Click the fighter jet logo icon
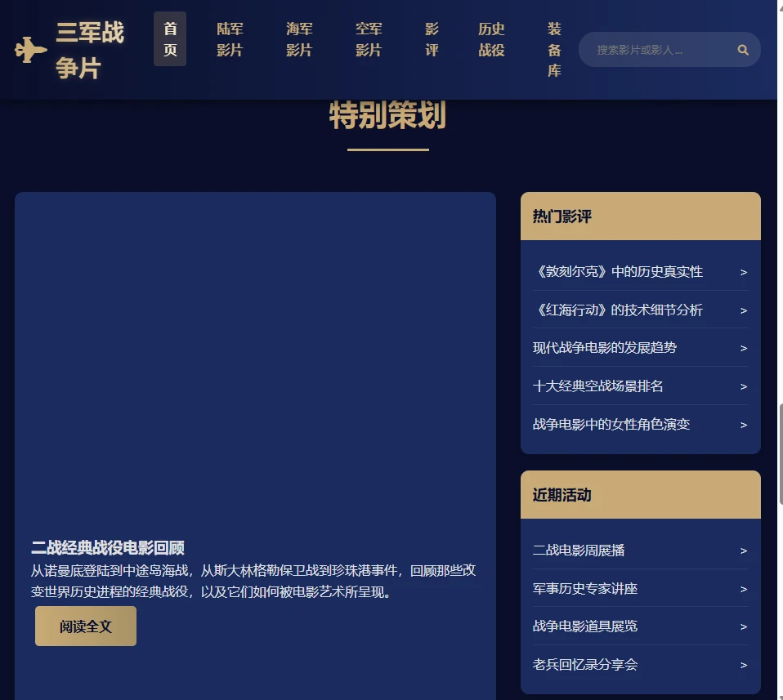This screenshot has height=700, width=783. point(31,51)
